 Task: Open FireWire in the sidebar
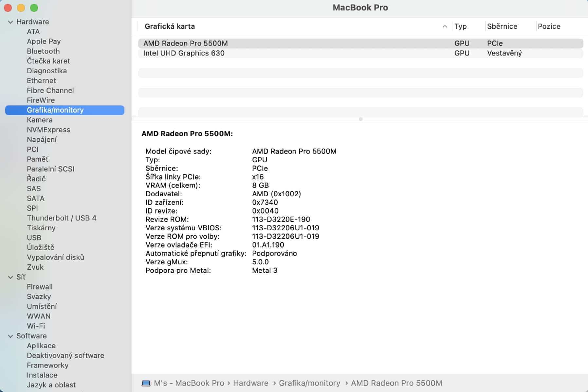tap(41, 100)
